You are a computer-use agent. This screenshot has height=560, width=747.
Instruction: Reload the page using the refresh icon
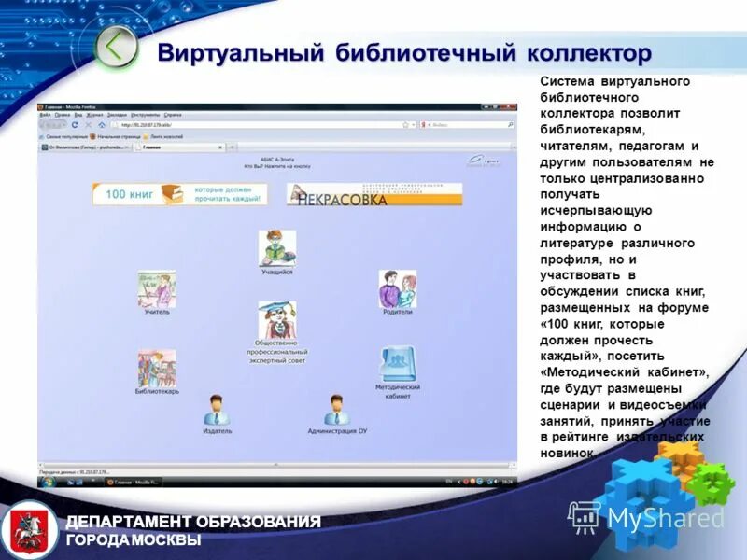tap(75, 124)
